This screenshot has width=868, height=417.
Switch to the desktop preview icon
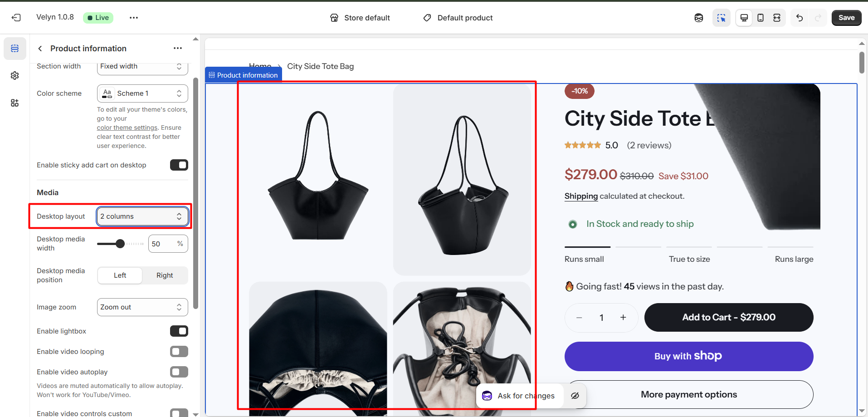point(744,18)
